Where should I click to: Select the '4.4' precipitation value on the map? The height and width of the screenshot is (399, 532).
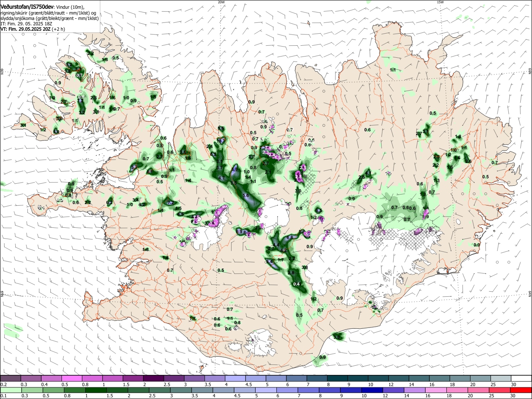click(276, 246)
